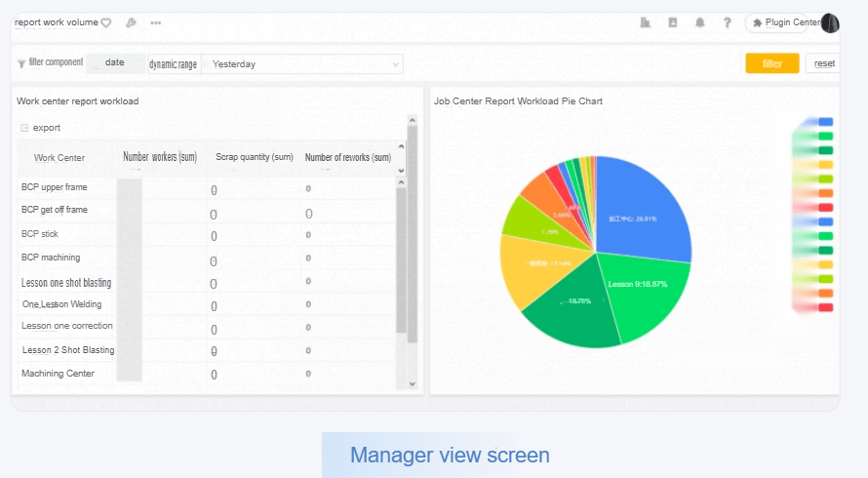
Task: Open the three-dot more options menu
Action: point(156,22)
